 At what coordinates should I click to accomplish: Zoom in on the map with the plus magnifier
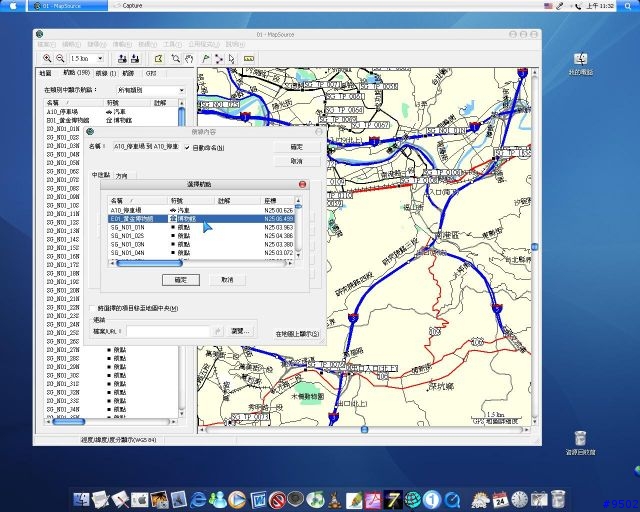point(47,58)
